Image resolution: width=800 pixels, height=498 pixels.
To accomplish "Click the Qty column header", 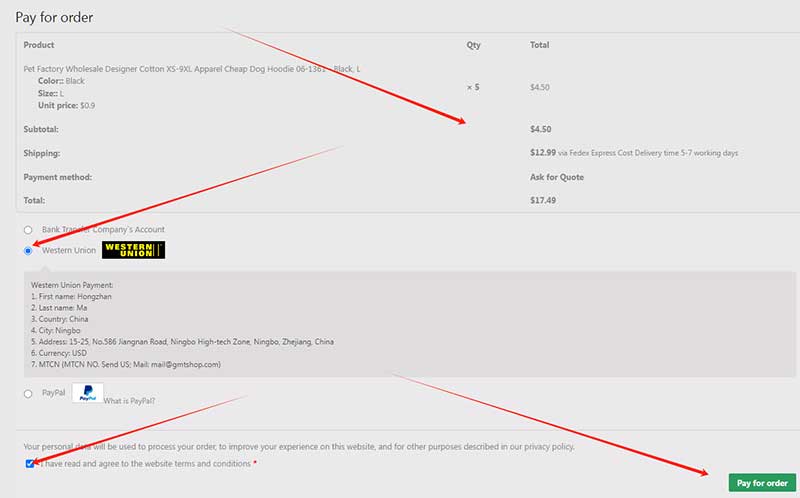I will point(473,45).
